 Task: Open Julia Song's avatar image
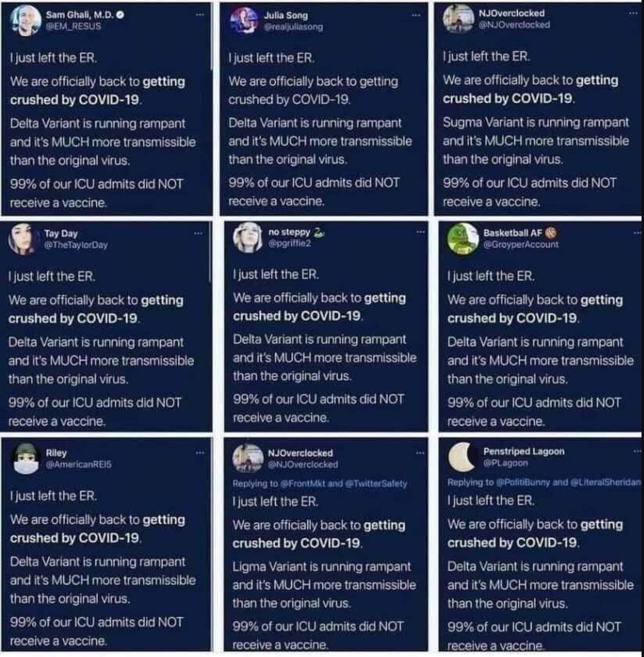(244, 20)
